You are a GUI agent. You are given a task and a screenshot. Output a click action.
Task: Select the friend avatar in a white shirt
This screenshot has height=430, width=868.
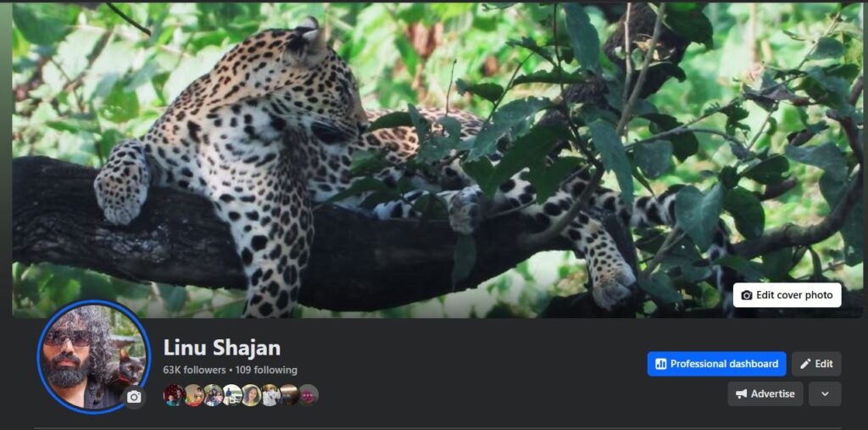tap(270, 395)
